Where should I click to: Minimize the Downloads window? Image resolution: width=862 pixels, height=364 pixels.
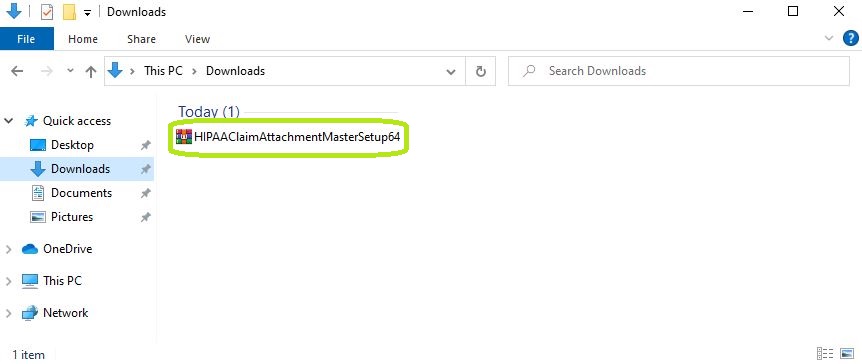[747, 11]
